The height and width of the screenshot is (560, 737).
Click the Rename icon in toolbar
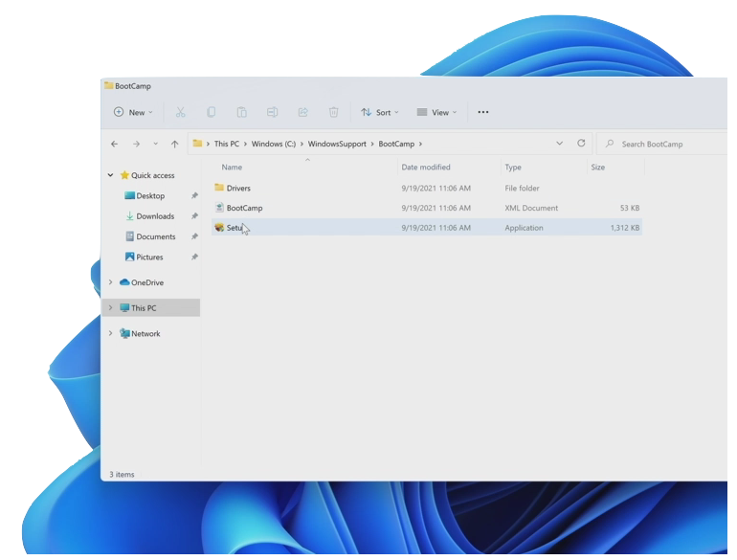(x=272, y=112)
